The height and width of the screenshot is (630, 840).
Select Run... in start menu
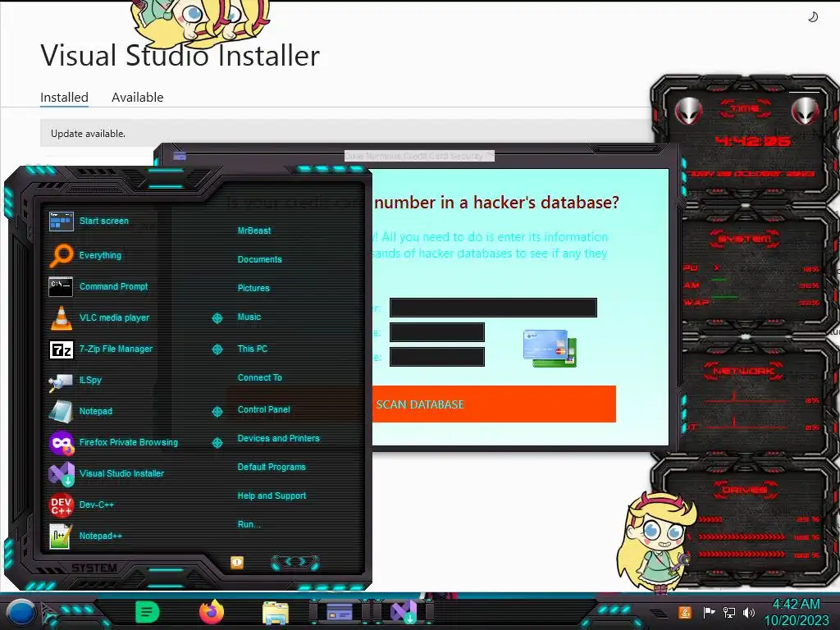pyautogui.click(x=249, y=524)
